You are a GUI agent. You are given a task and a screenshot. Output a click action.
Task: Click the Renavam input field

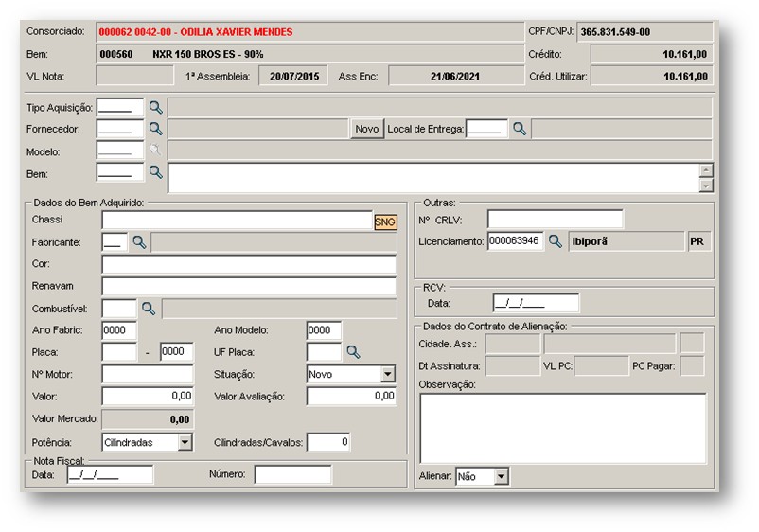249,286
